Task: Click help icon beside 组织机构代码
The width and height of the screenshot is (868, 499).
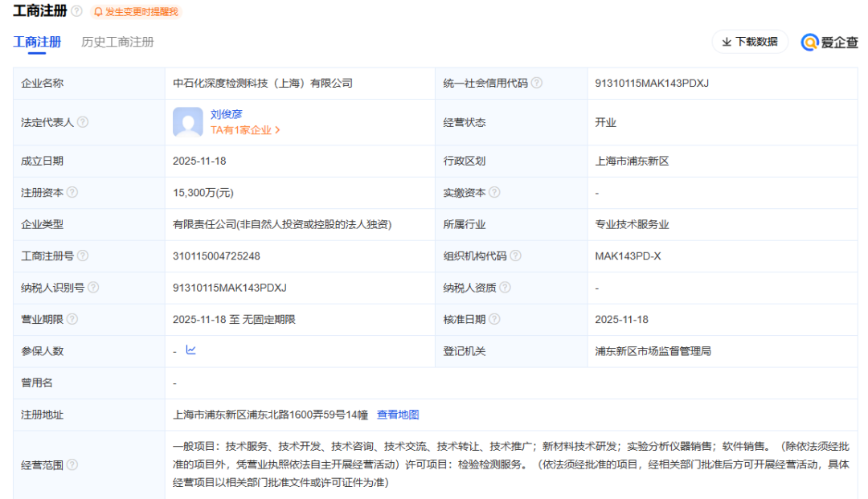Action: coord(515,256)
